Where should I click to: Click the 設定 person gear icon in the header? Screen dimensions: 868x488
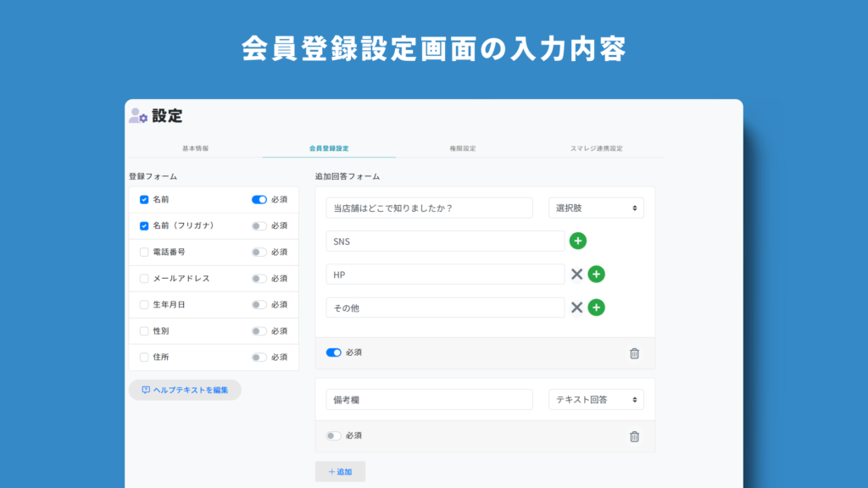tap(138, 116)
